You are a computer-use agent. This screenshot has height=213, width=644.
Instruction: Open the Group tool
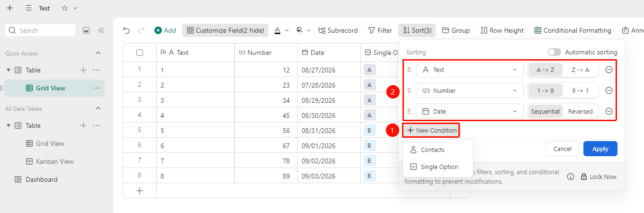click(x=456, y=30)
